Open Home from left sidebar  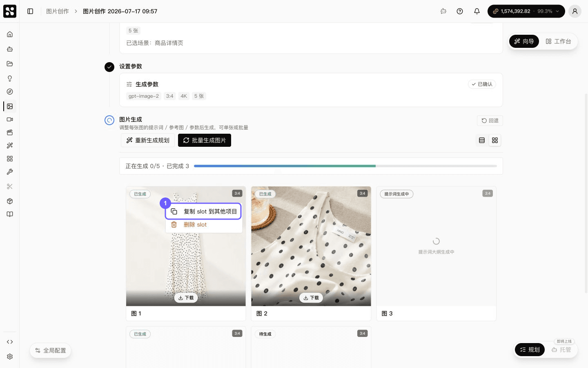10,34
